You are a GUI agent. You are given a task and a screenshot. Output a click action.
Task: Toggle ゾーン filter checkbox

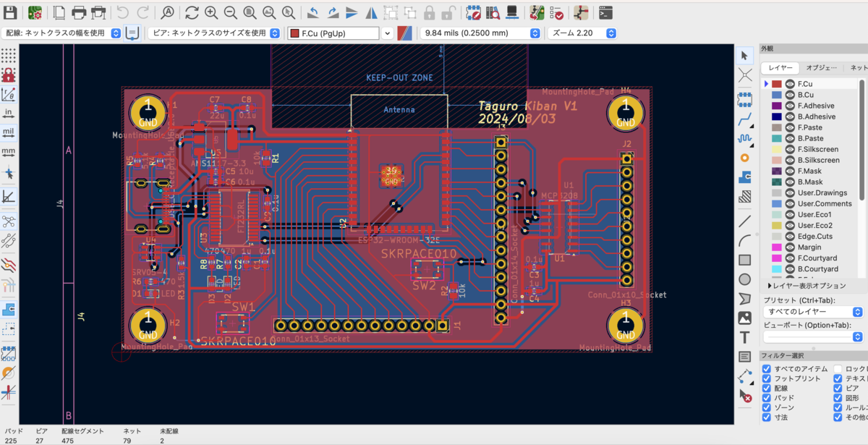click(767, 408)
